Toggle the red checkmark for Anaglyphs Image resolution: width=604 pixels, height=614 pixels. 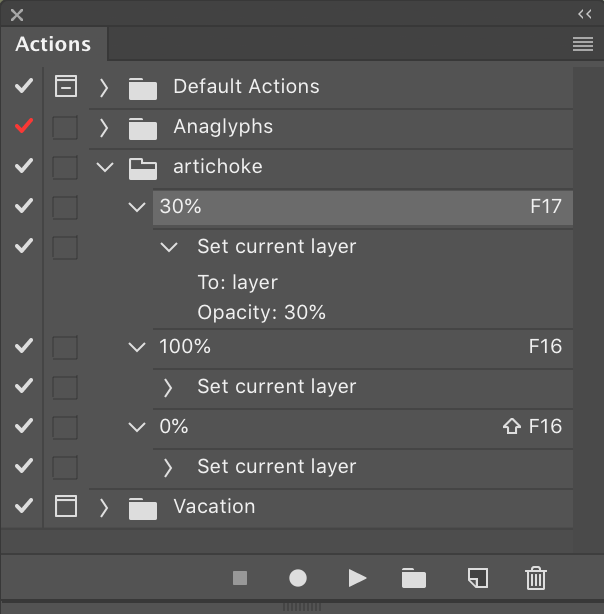tap(24, 126)
